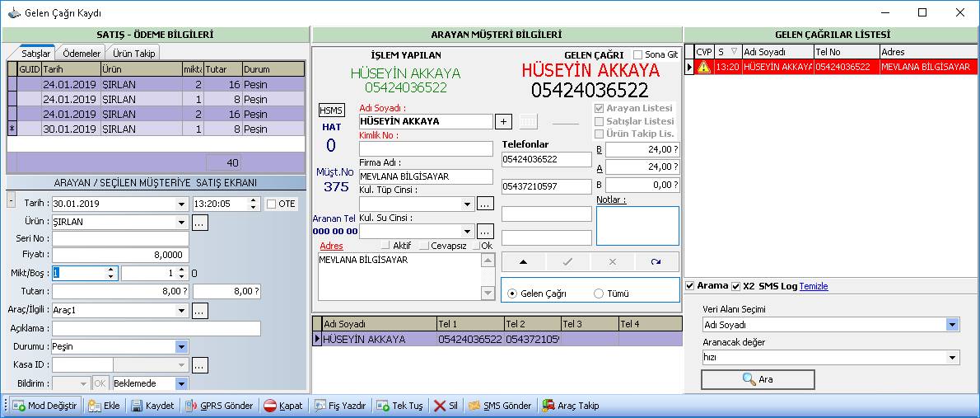980x418 pixels.
Task: Click the Kaydet save icon
Action: [x=137, y=406]
